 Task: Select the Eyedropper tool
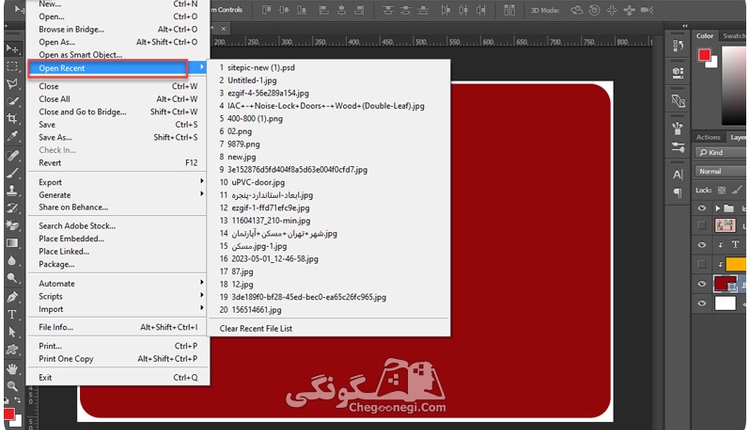pyautogui.click(x=12, y=136)
